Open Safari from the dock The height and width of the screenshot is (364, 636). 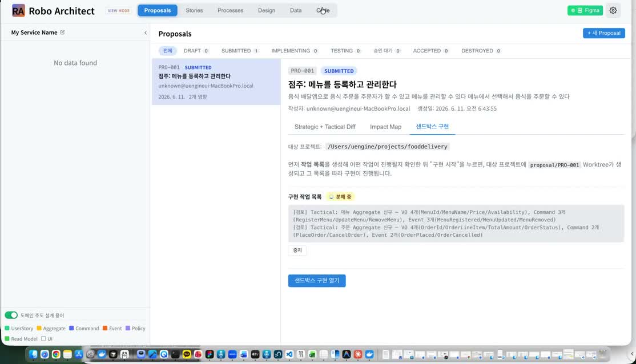(45, 354)
